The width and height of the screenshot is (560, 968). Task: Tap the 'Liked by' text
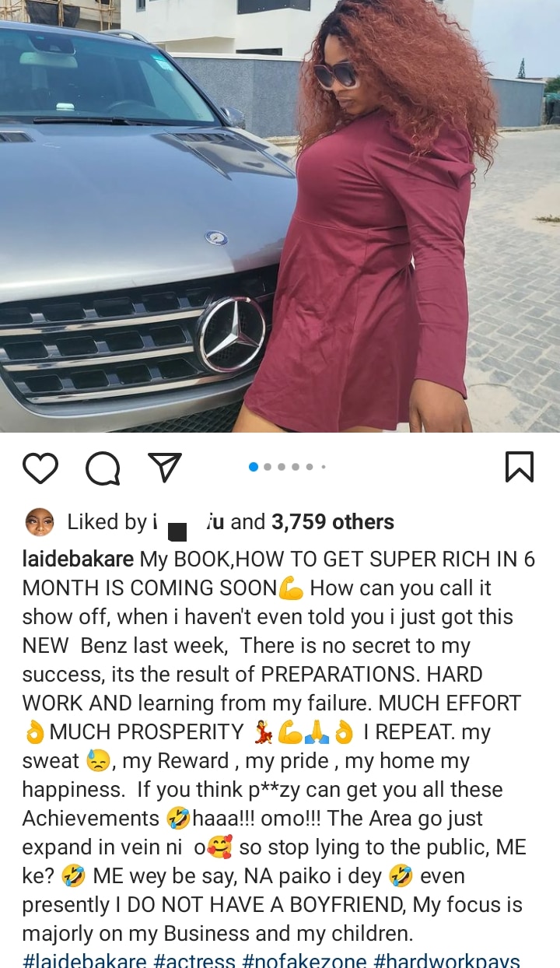pos(107,522)
